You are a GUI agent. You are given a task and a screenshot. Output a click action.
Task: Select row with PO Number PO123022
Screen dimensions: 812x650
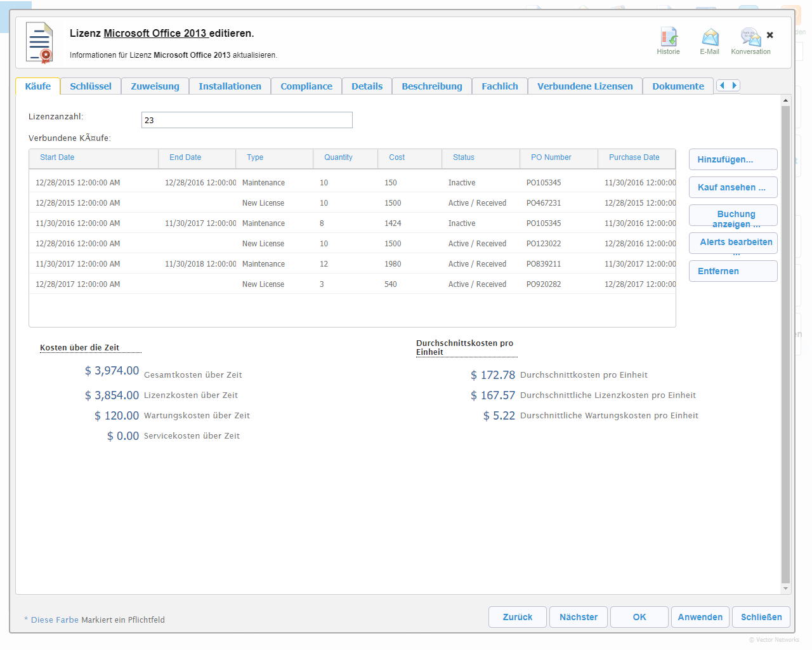point(352,244)
